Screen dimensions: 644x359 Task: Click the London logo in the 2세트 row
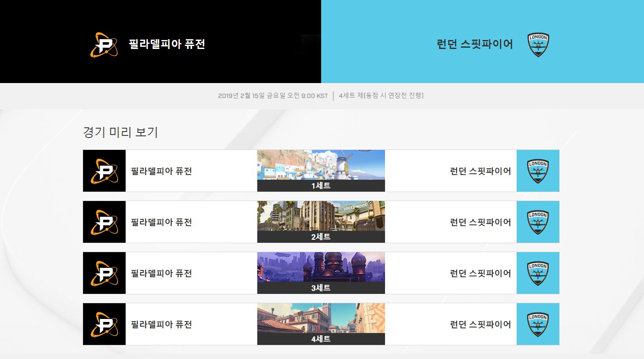(538, 222)
